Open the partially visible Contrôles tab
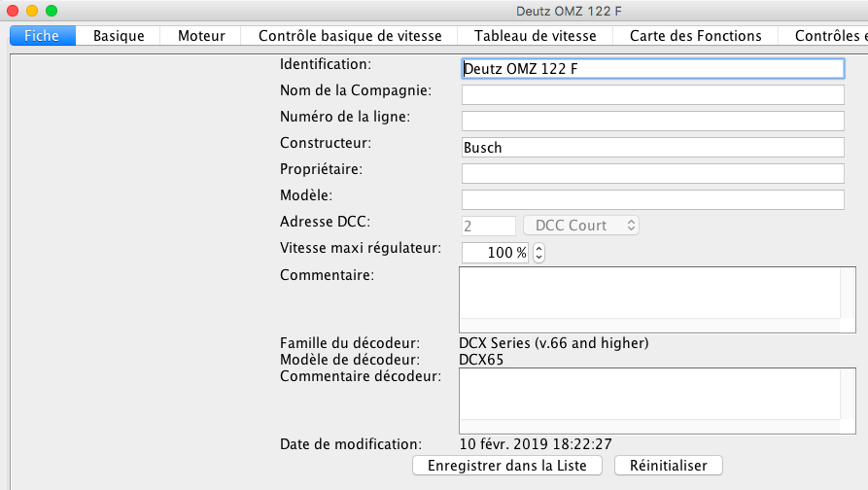868x490 pixels. 823,35
